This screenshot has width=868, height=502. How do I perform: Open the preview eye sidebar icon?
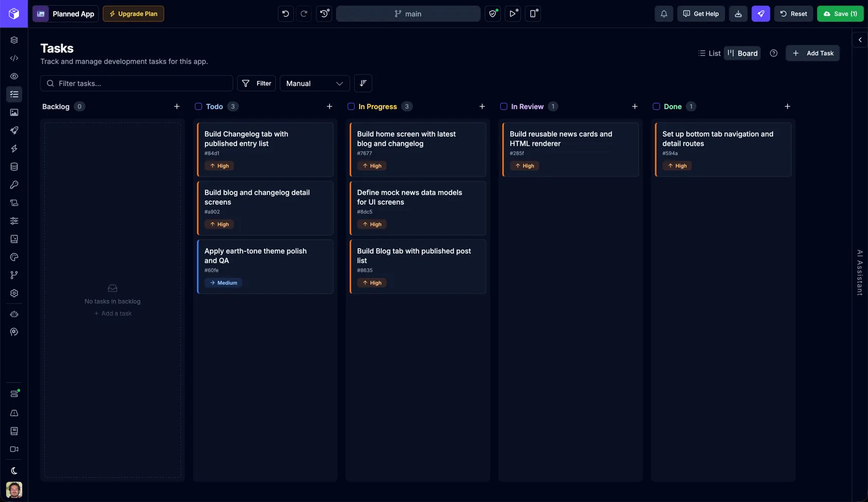coord(14,76)
